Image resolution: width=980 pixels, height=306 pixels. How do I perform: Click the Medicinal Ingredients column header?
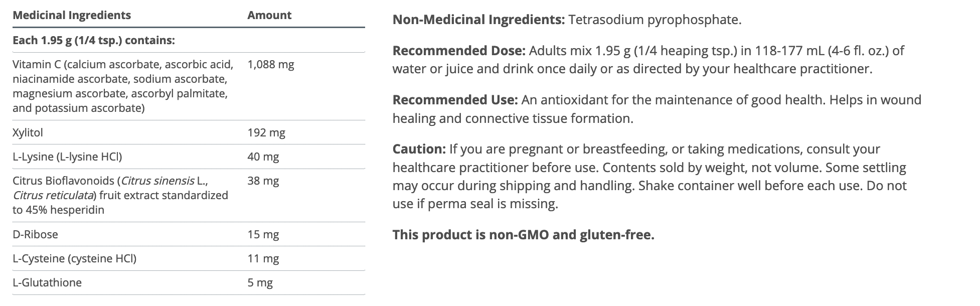pos(71,15)
